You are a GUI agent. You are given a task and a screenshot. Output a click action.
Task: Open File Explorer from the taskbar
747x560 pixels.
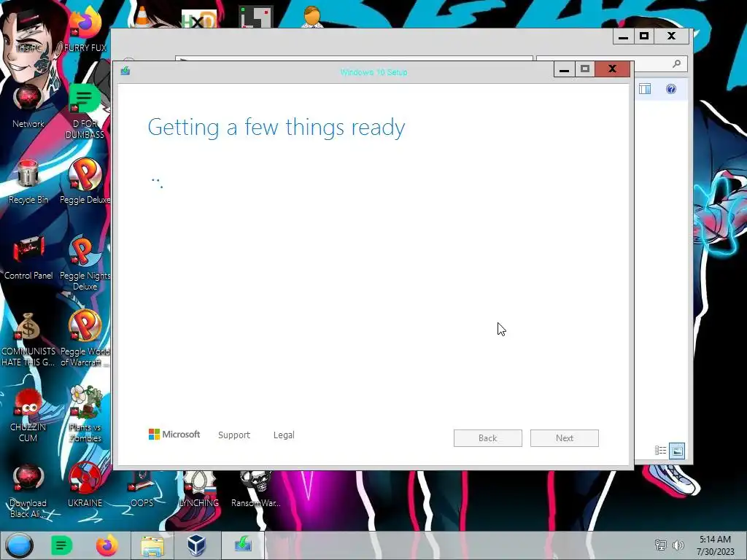[x=152, y=545]
